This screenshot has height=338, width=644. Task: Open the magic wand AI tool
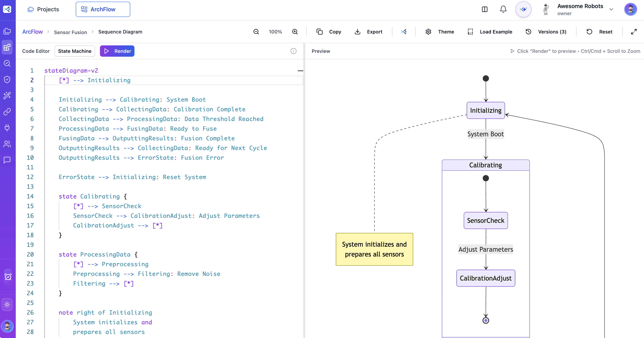(x=7, y=95)
